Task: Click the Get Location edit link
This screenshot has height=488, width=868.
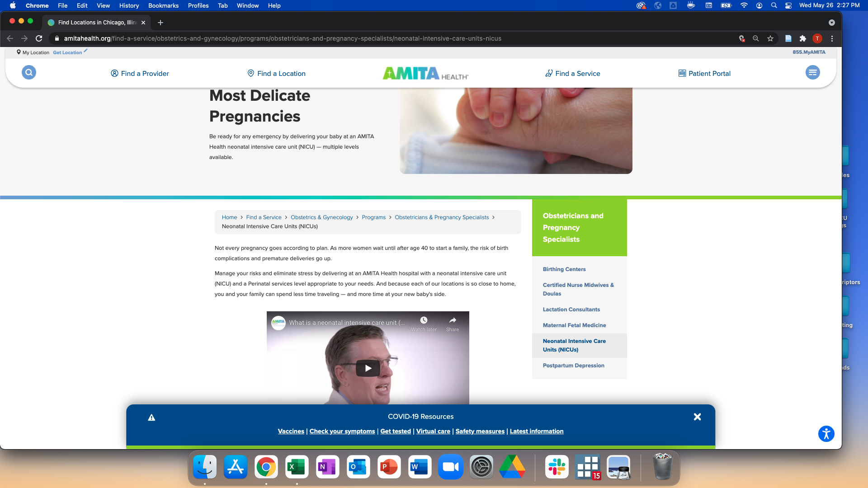Action: pyautogui.click(x=68, y=52)
